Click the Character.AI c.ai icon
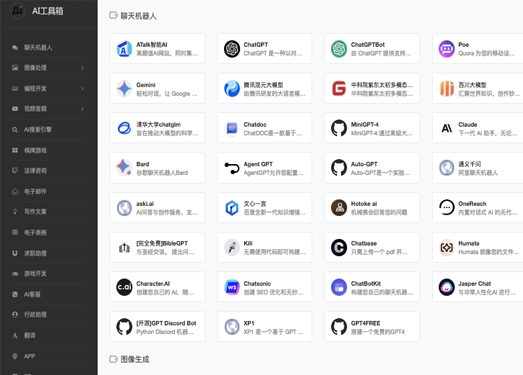This screenshot has height=375, width=523. [124, 287]
